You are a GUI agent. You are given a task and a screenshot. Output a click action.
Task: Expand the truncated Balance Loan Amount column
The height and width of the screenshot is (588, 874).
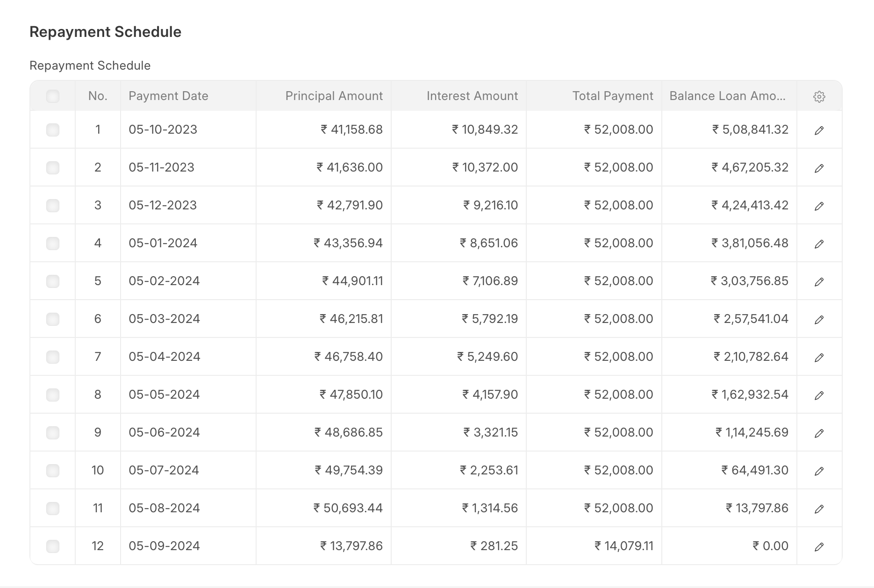coord(729,96)
